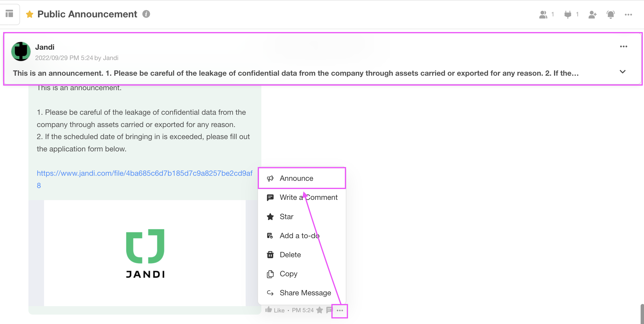Image resolution: width=644 pixels, height=324 pixels.
Task: Toggle star icon under the message
Action: (319, 310)
